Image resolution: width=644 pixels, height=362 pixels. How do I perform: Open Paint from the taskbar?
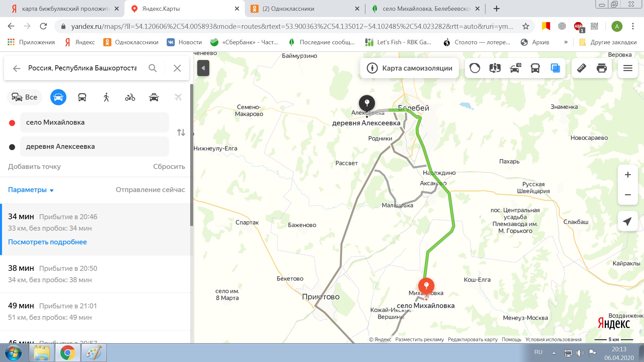[x=94, y=353]
